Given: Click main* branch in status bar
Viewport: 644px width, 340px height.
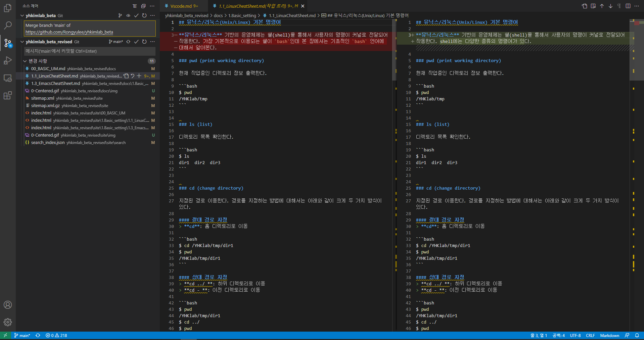Looking at the screenshot, I should tap(22, 335).
